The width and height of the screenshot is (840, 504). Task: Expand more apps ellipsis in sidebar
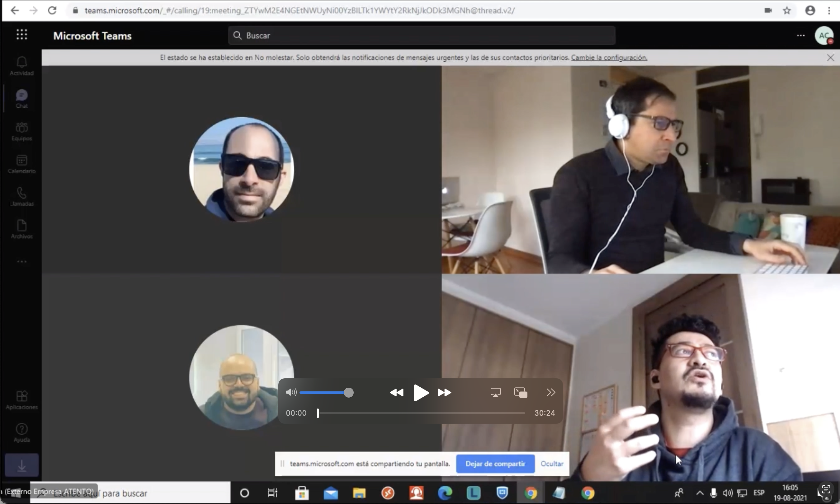tap(21, 262)
